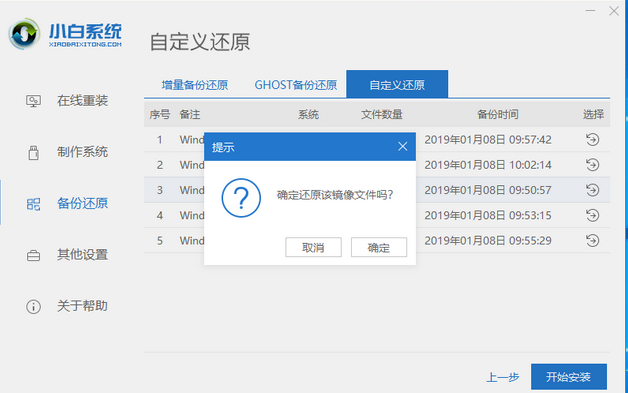
Task: Click the 序号 column header
Action: [159, 115]
